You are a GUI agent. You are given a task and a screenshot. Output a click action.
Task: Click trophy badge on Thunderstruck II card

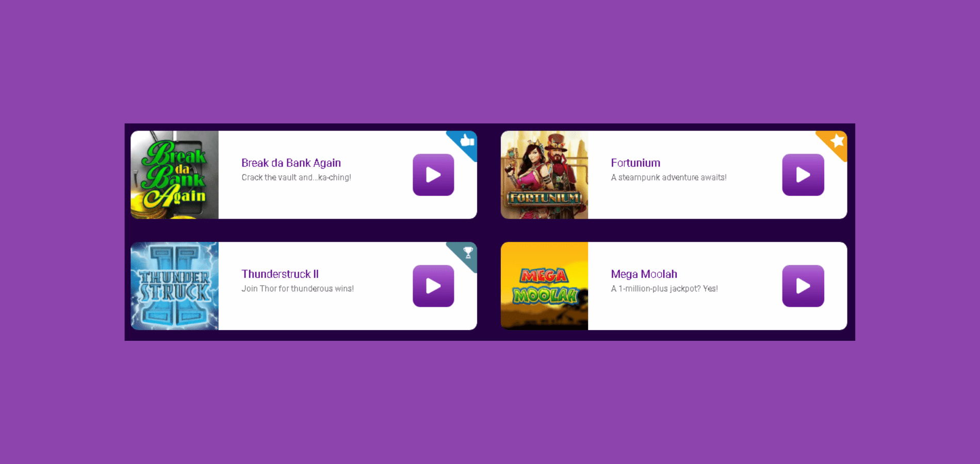coord(467,253)
